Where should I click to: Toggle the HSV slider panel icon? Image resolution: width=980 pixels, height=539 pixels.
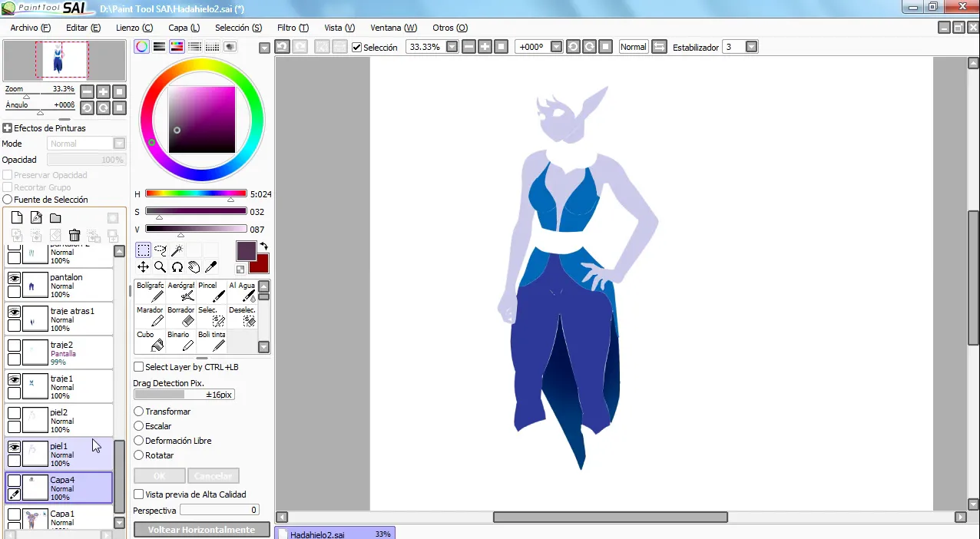[177, 47]
